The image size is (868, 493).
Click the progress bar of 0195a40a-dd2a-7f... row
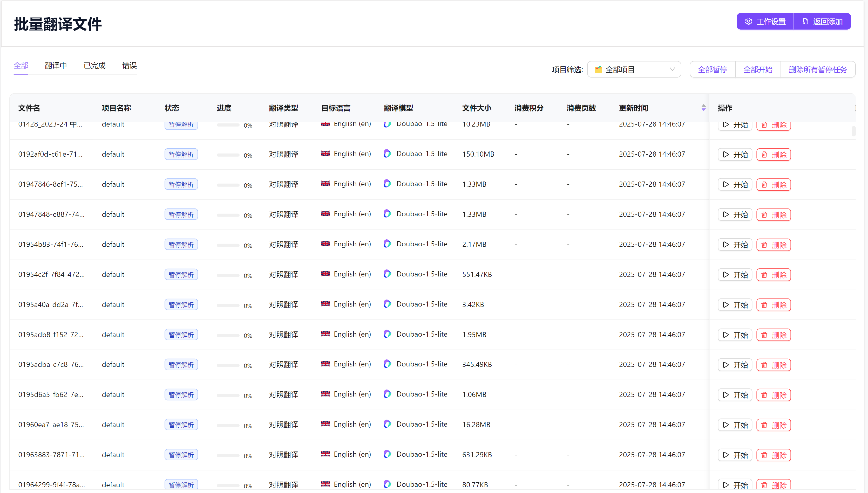(228, 305)
